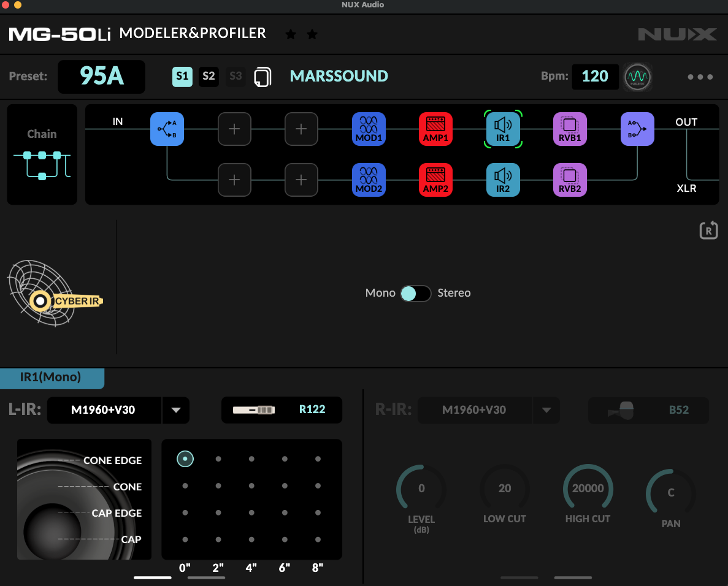The image size is (728, 586).
Task: Adjust the LEVEL (dB) knob
Action: coord(421,488)
